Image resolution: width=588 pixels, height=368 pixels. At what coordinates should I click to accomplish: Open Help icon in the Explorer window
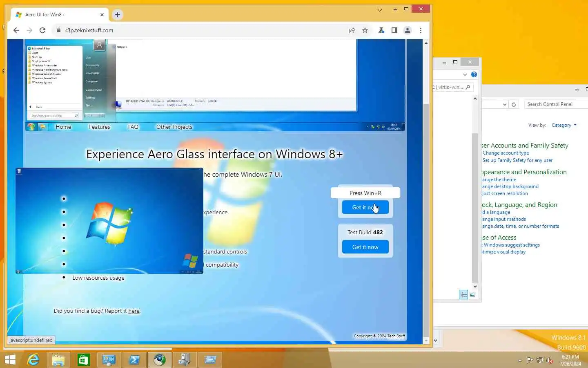[x=474, y=74]
